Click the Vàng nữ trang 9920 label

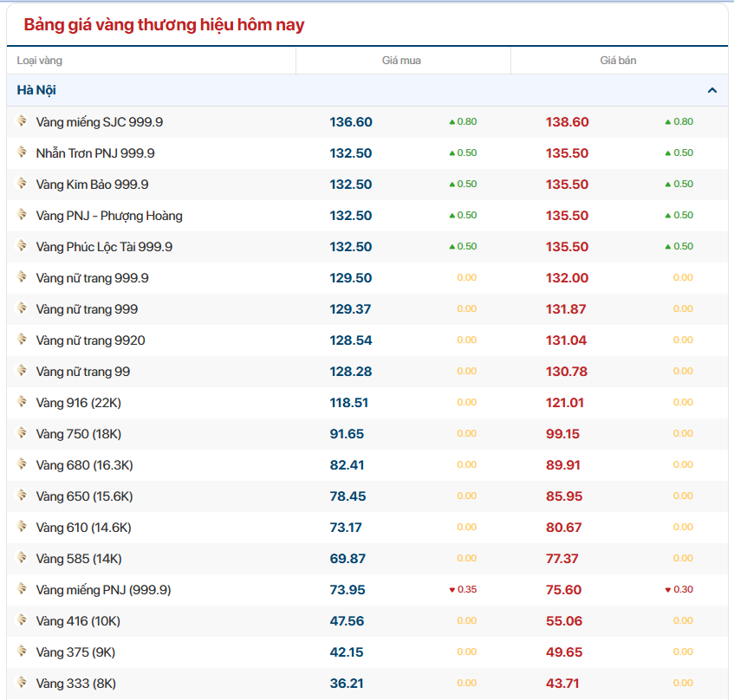pyautogui.click(x=90, y=340)
